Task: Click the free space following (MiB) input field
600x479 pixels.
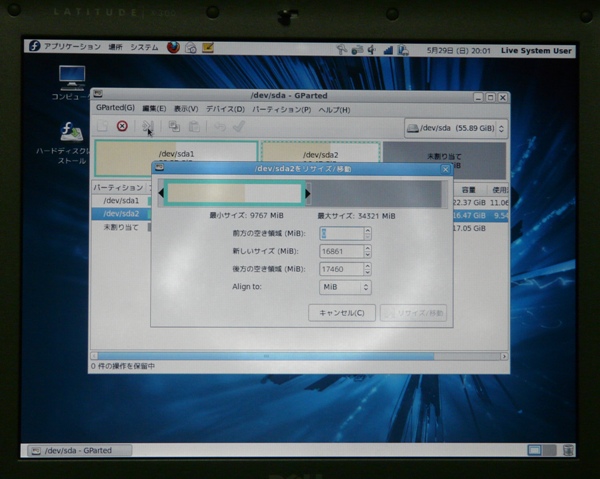Action: point(340,269)
